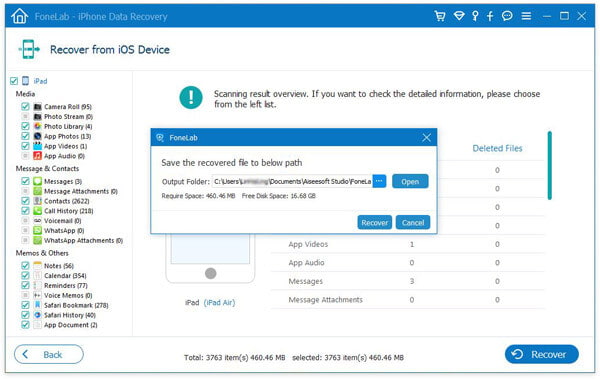Uncheck the Photo Library checkbox
Screen dimensions: 600x379
pyautogui.click(x=25, y=126)
